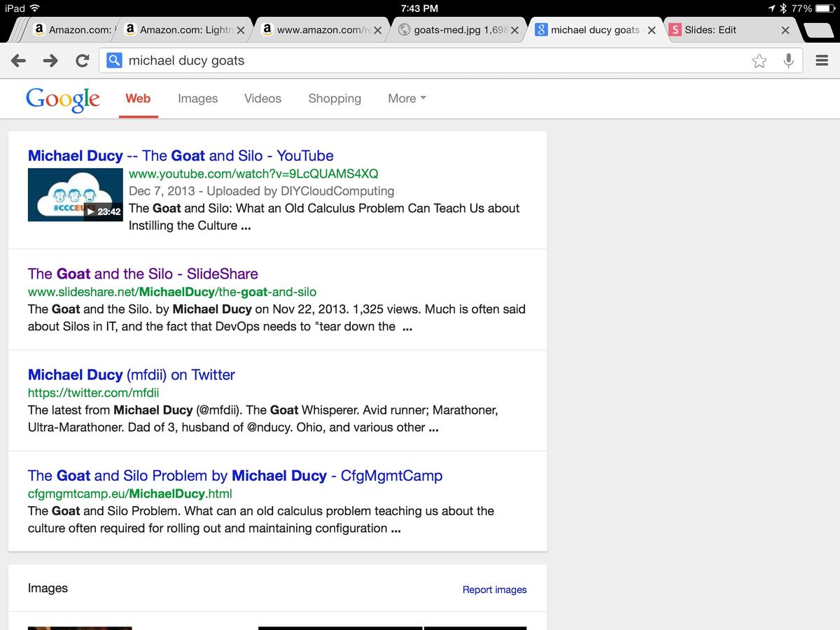
Task: Click the Images section heading
Action: pyautogui.click(x=48, y=588)
